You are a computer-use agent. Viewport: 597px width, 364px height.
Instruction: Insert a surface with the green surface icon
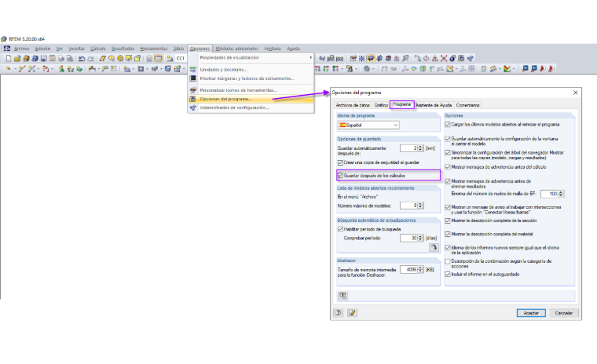click(79, 68)
